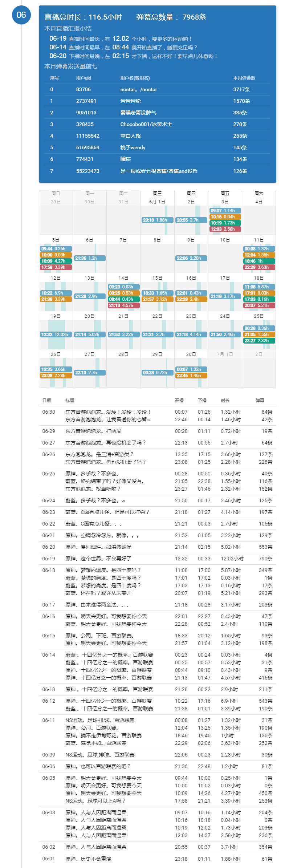Select the red 21:13 4.57h entry
This screenshot has width=281, height=868.
tap(123, 305)
